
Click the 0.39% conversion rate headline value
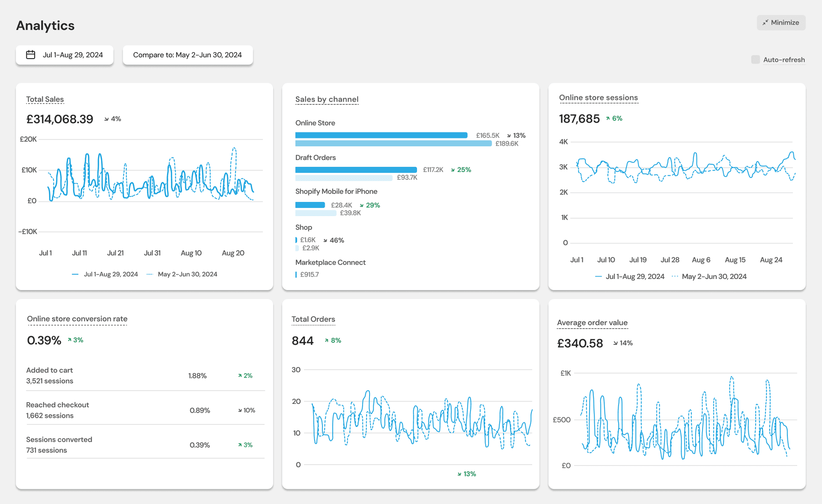pos(44,340)
